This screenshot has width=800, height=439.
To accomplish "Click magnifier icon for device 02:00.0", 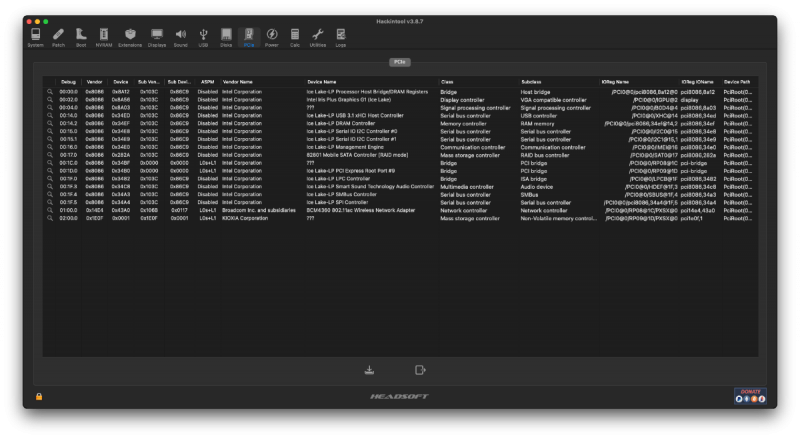I will coord(50,218).
